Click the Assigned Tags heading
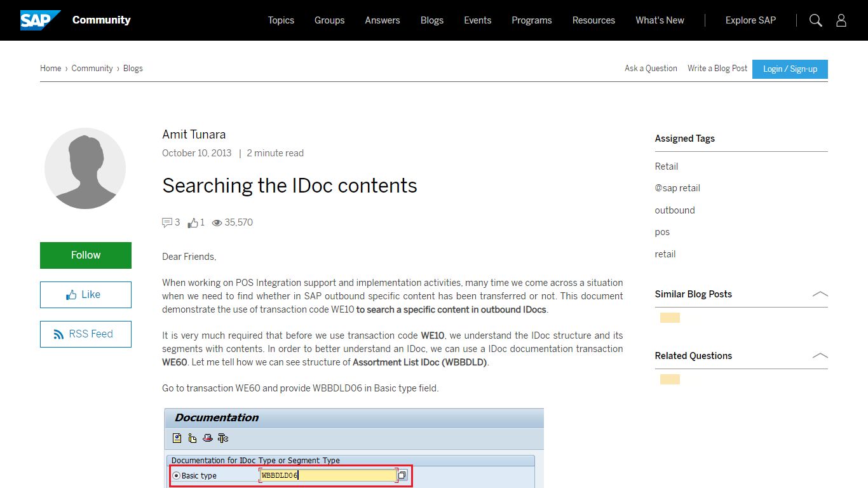This screenshot has height=488, width=868. 685,139
